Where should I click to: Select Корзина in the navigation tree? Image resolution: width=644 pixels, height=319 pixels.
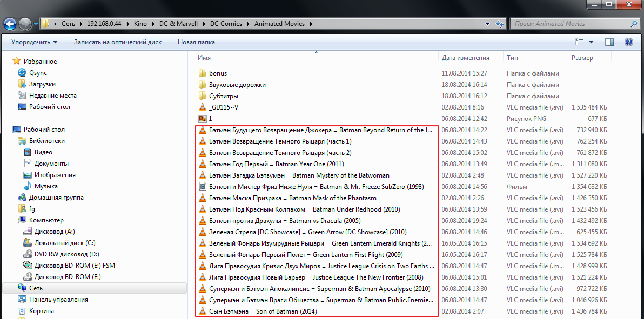pos(42,311)
